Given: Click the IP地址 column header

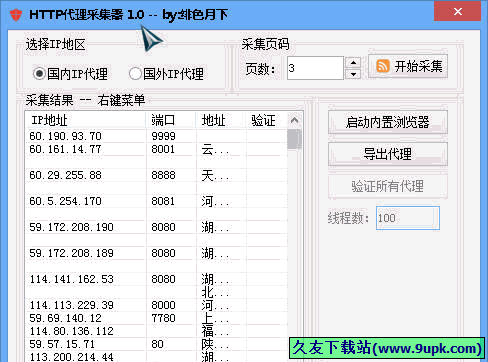Looking at the screenshot, I should [x=85, y=120].
